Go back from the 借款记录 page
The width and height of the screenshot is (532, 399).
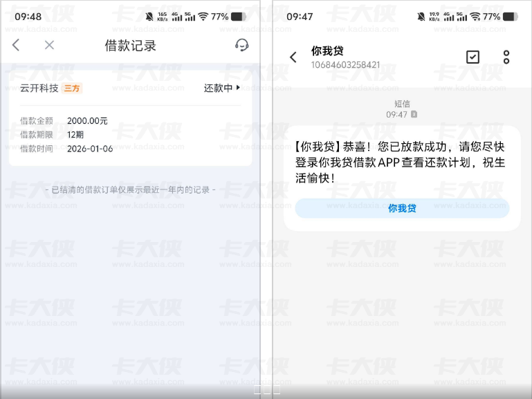[x=16, y=45]
